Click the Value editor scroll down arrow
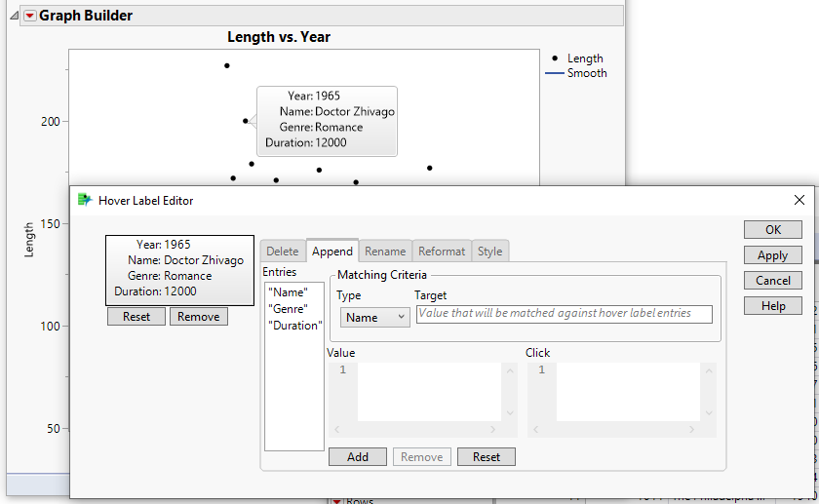This screenshot has width=819, height=504. (x=510, y=413)
